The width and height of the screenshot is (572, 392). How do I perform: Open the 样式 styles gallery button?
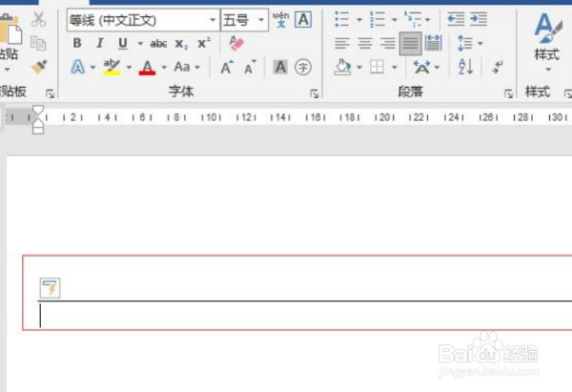(x=546, y=42)
